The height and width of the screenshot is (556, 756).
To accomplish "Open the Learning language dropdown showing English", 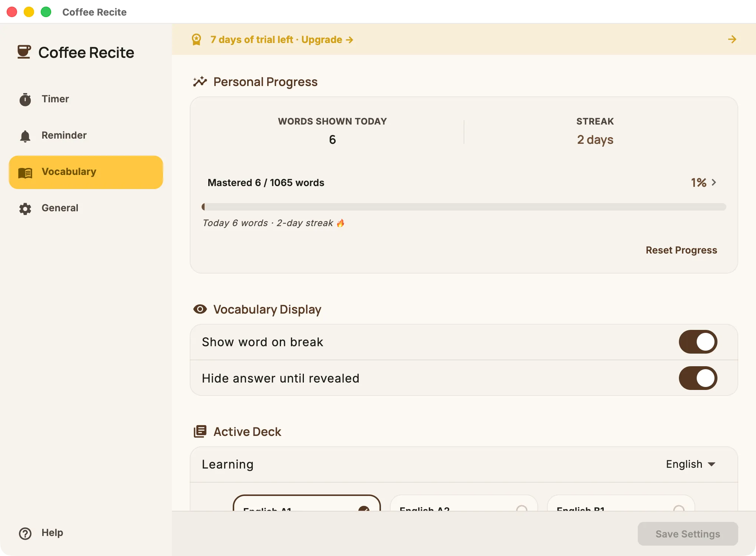I will (691, 464).
